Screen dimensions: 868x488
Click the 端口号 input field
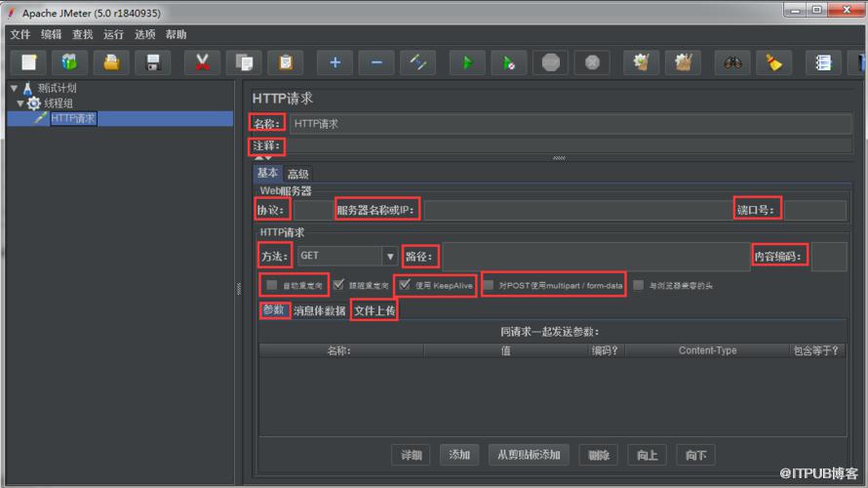(815, 211)
